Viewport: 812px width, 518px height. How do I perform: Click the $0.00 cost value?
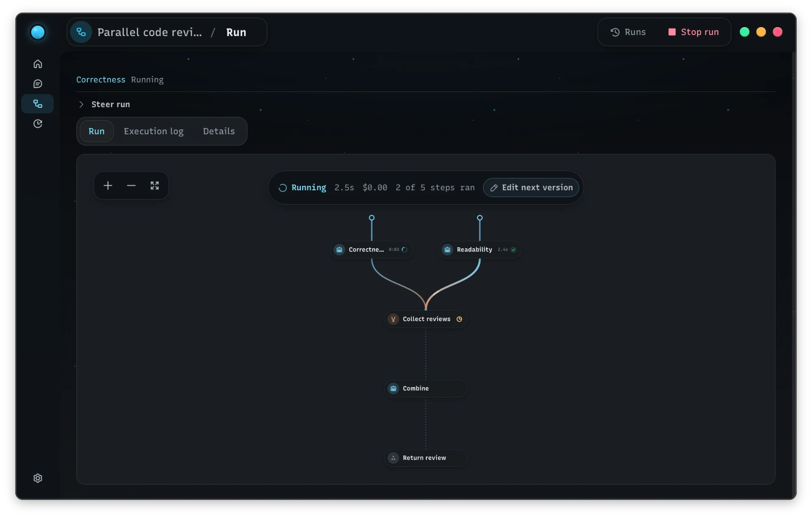375,188
